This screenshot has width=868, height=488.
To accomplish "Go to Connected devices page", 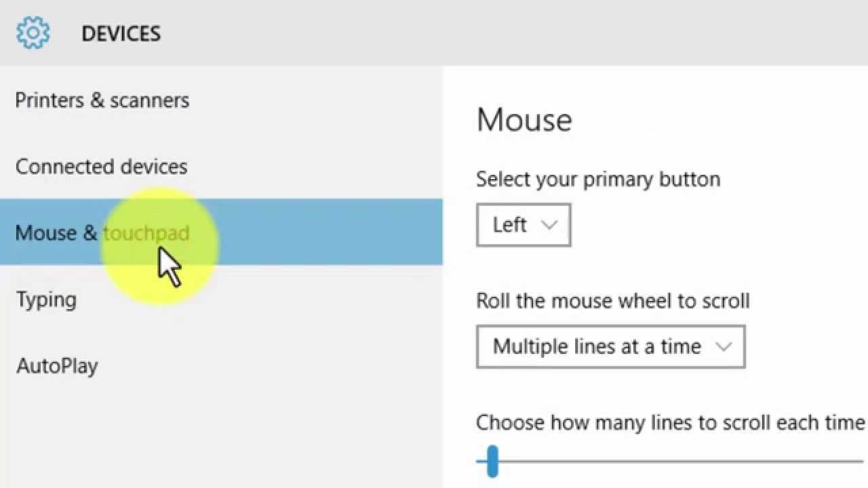I will 102,167.
